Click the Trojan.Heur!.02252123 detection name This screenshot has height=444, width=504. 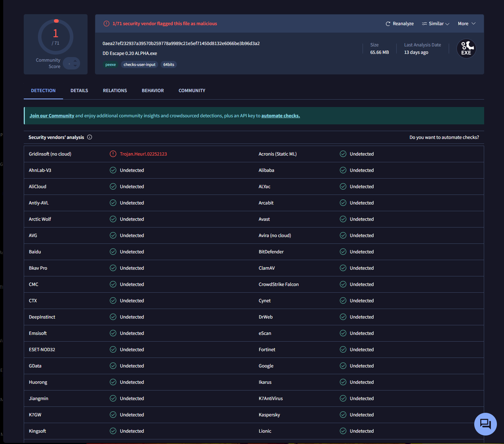(143, 154)
